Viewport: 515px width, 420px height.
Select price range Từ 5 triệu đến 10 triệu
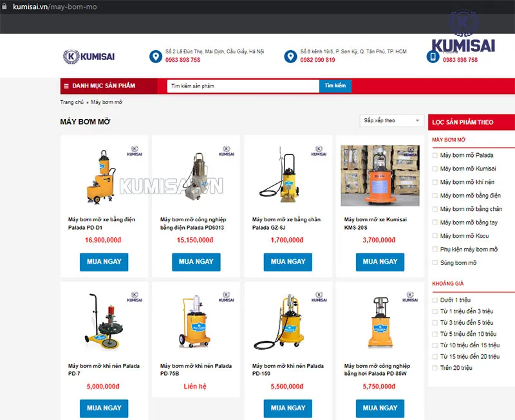435,334
